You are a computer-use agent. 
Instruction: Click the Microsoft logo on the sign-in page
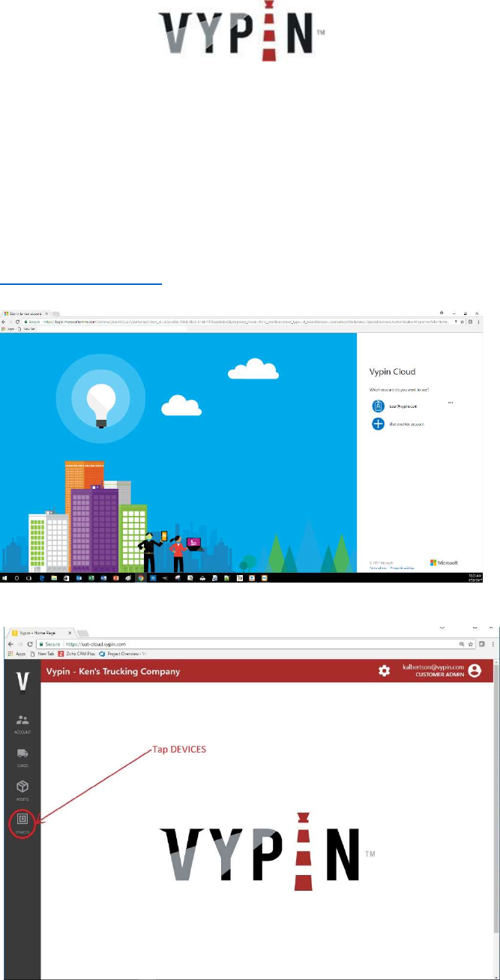[x=444, y=562]
